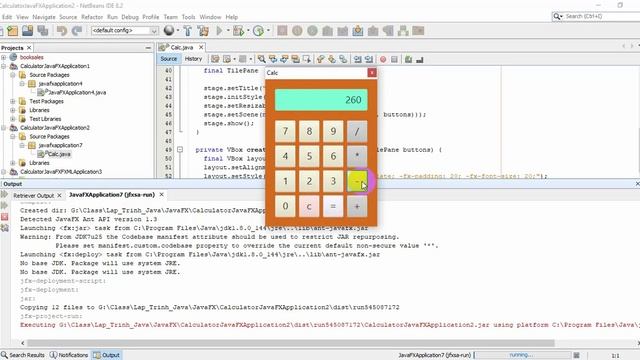This screenshot has height=360, width=640.
Task: Switch editor to History view
Action: [x=193, y=59]
